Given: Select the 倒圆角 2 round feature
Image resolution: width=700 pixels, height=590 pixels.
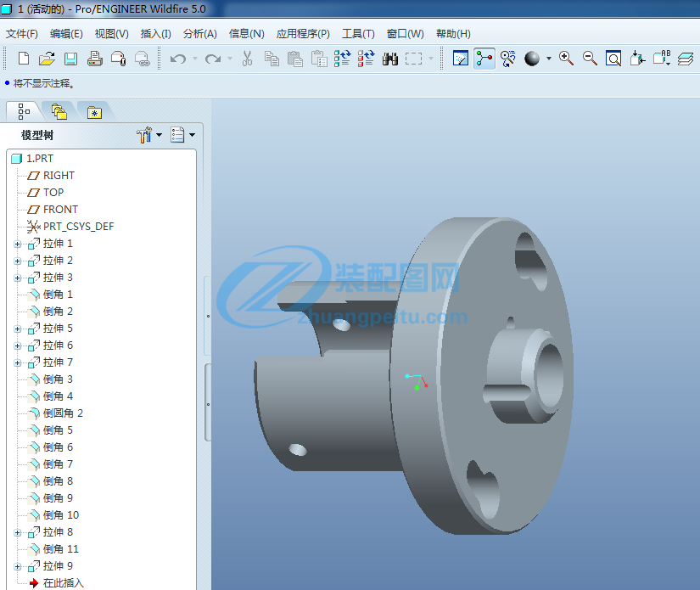Looking at the screenshot, I should pyautogui.click(x=55, y=413).
